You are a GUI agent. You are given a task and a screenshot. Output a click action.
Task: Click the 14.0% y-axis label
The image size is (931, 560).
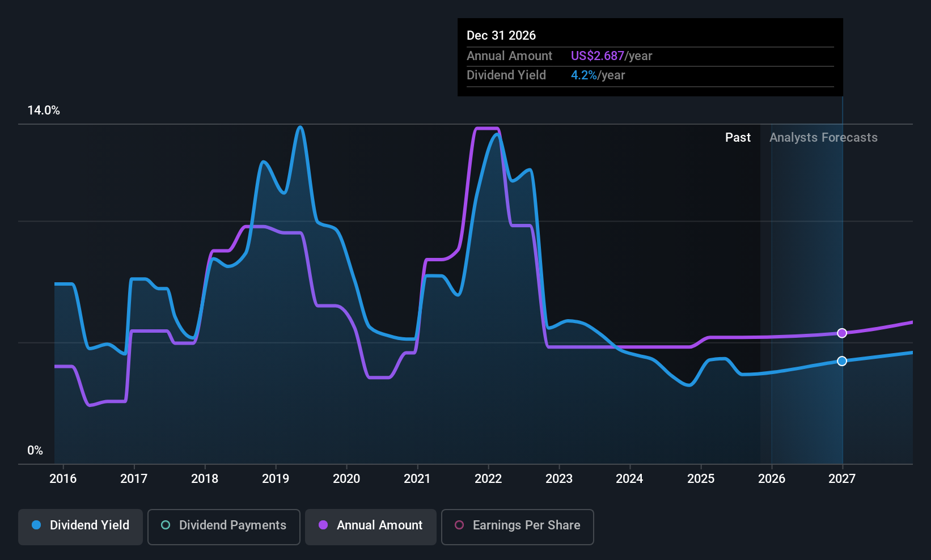(44, 111)
